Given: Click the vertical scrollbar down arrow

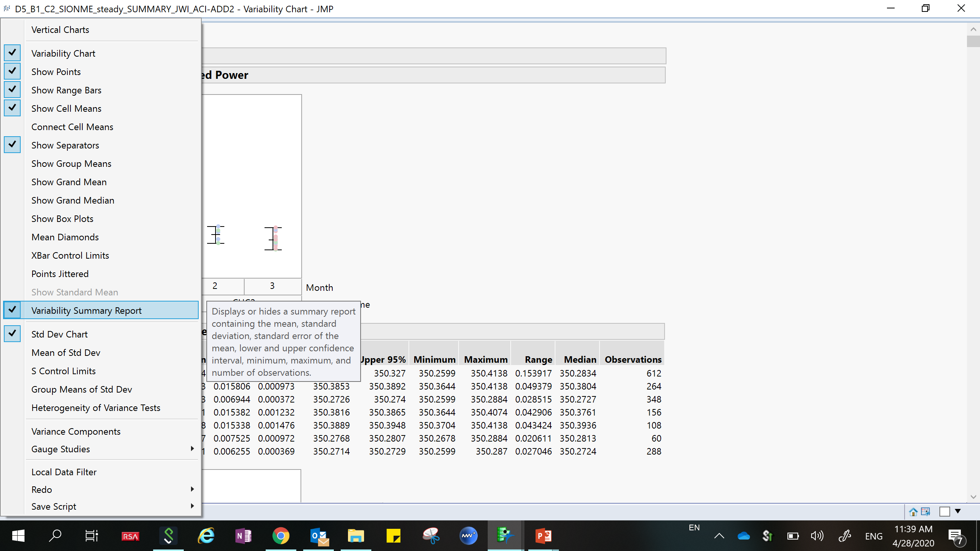Looking at the screenshot, I should (973, 497).
